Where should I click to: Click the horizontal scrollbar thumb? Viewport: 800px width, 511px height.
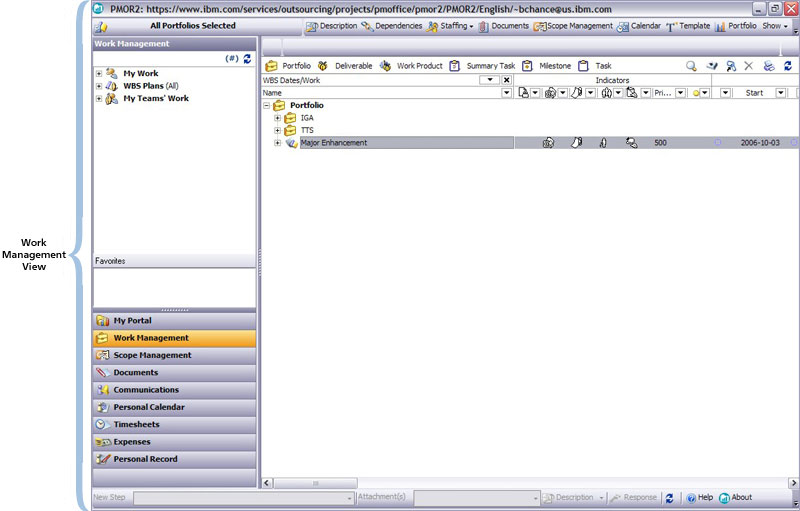point(315,483)
